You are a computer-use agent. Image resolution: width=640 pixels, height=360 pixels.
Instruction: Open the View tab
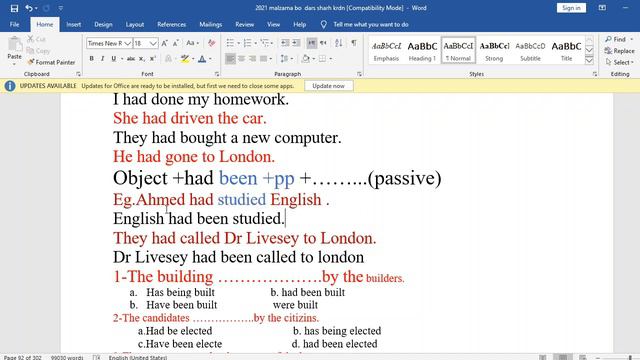coord(273,24)
